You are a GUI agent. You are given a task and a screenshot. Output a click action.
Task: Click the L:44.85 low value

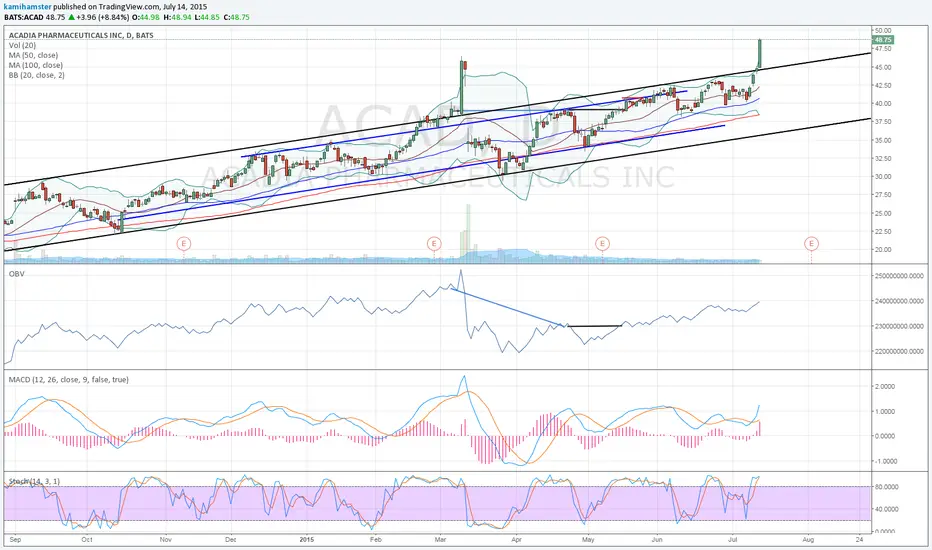(207, 17)
